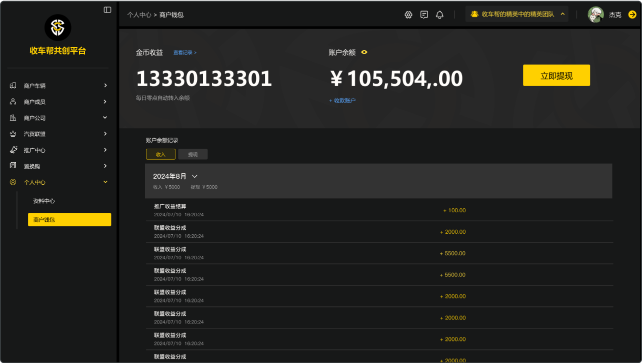
Task: Expand the 推广中心 chevron arrow
Action: pos(105,150)
